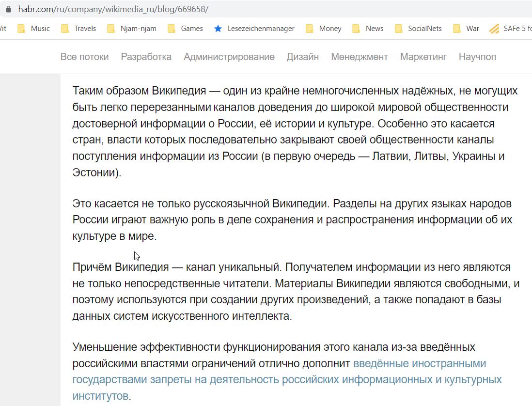Image resolution: width=532 pixels, height=406 pixels.
Task: Open the SocialNets bookmarks folder
Action: pyautogui.click(x=418, y=29)
